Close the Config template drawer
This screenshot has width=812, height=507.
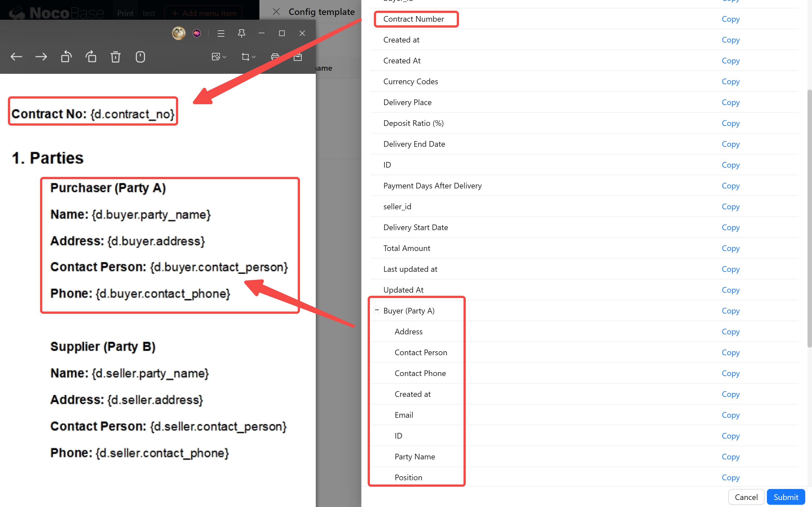276,12
